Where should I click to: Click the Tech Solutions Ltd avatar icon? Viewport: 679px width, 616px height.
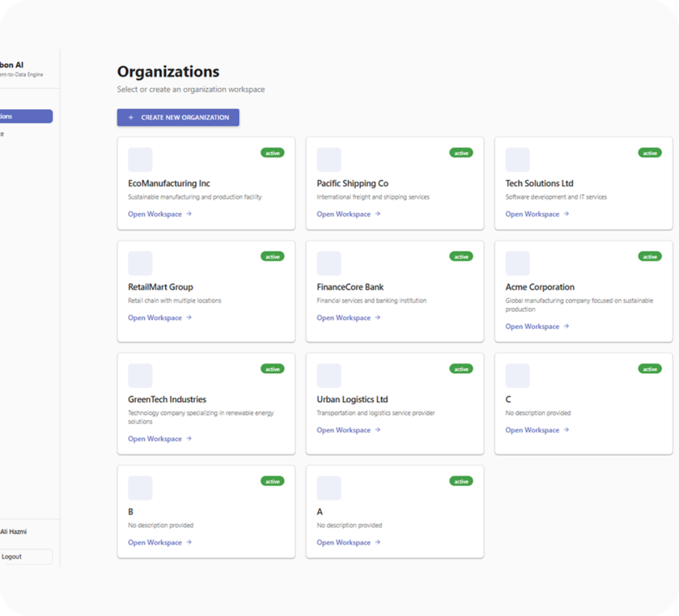tap(517, 159)
